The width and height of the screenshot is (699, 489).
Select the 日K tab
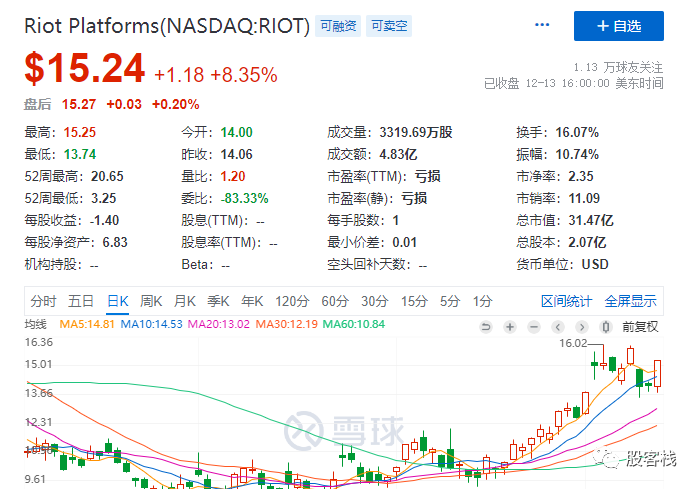(118, 301)
